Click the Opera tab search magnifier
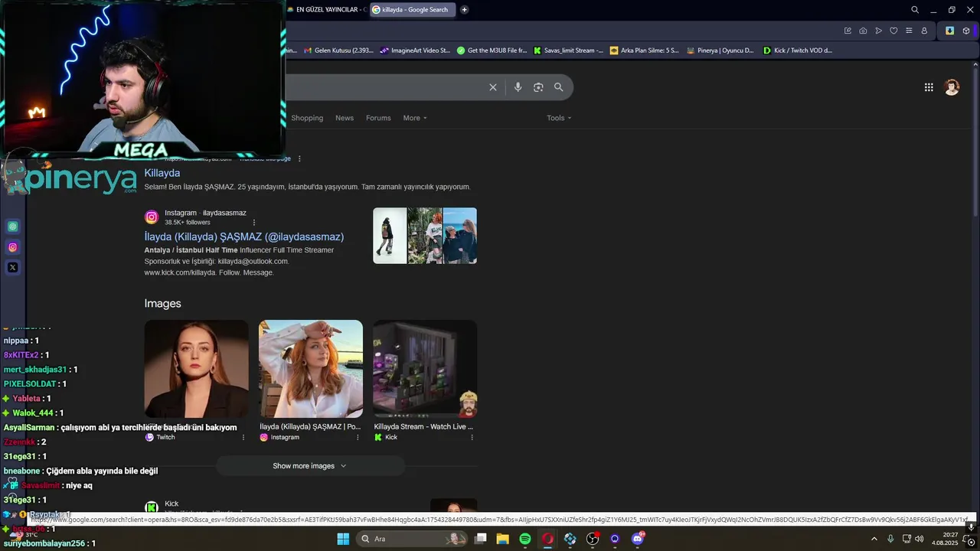 pyautogui.click(x=915, y=10)
